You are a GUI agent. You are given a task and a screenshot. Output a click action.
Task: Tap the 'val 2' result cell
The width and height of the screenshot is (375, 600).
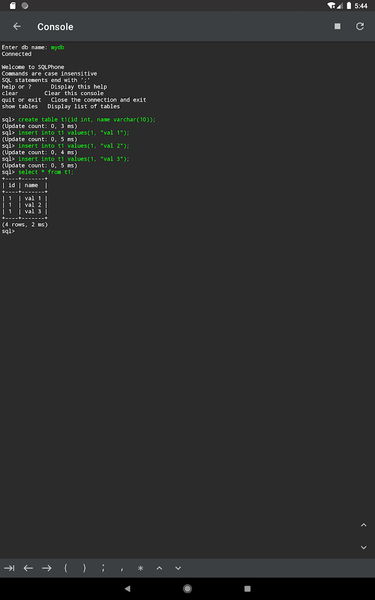[x=33, y=205]
